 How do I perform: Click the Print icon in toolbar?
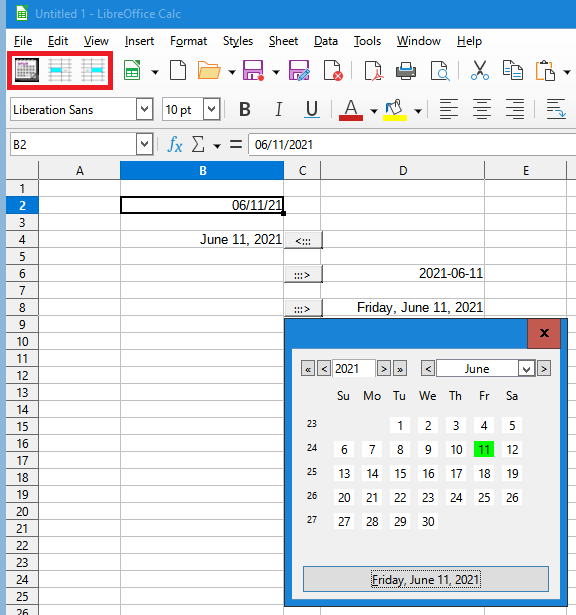(x=406, y=71)
